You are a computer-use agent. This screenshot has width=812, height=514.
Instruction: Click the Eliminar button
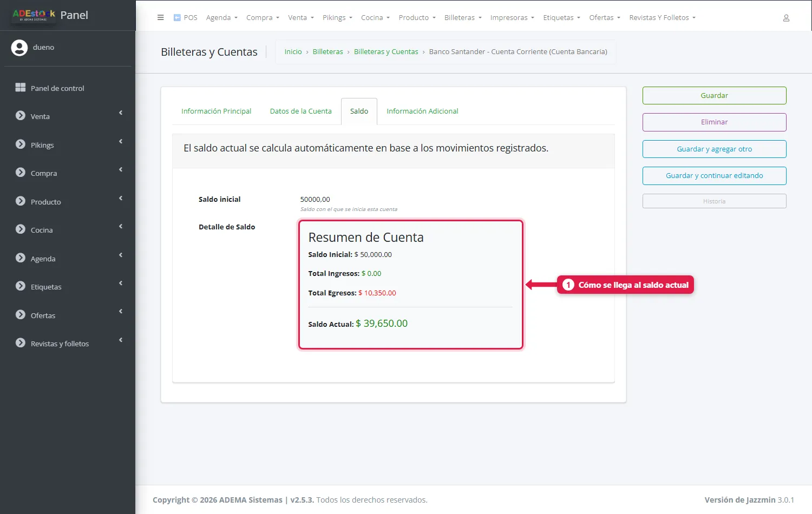[x=714, y=122]
